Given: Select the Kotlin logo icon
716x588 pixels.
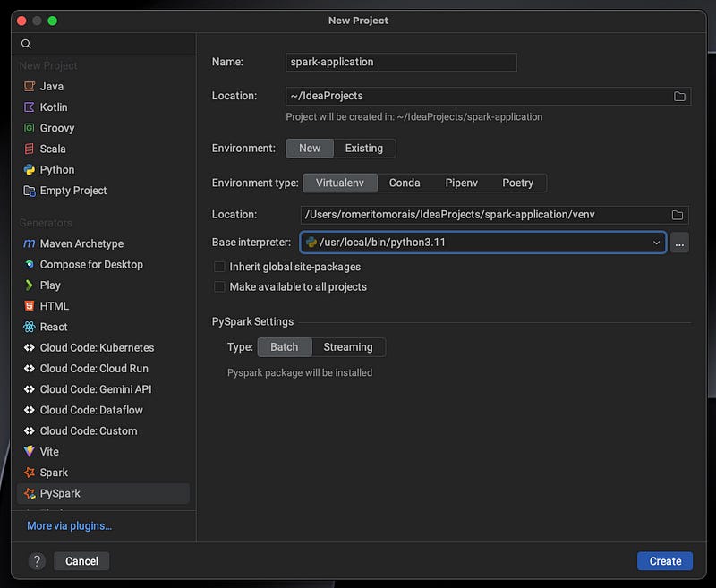Looking at the screenshot, I should point(30,107).
